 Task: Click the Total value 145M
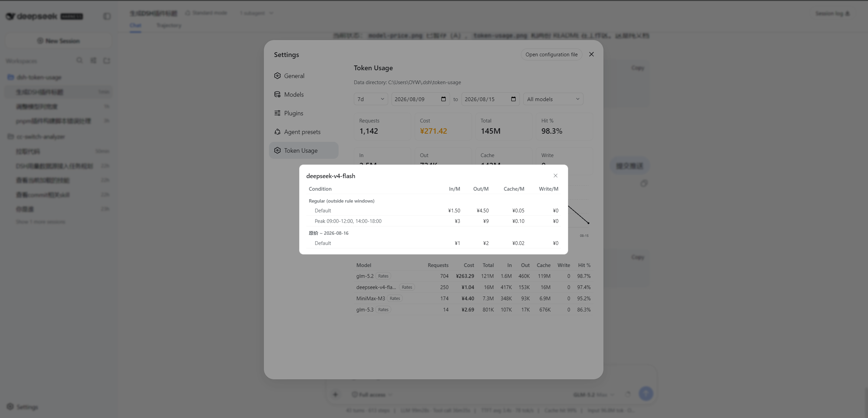(490, 131)
